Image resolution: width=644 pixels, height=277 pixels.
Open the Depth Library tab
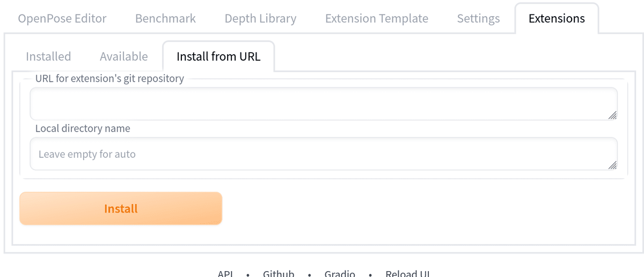pyautogui.click(x=260, y=18)
